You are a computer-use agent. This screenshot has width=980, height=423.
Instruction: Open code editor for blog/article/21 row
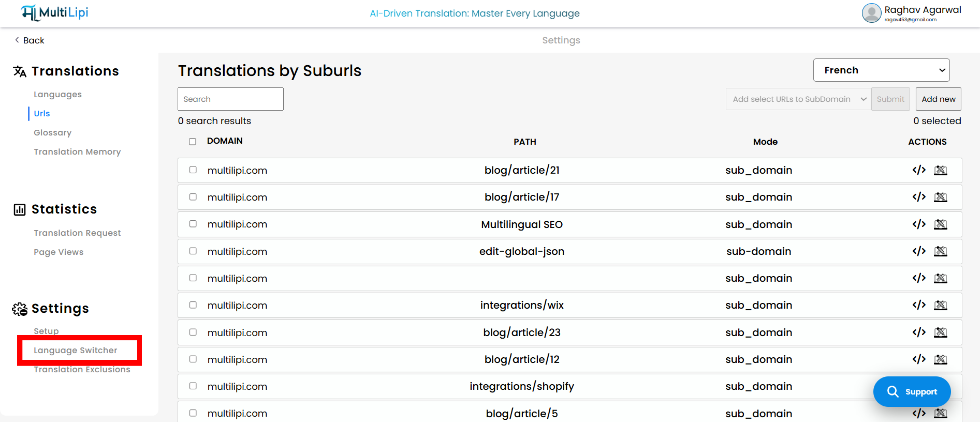pos(919,170)
